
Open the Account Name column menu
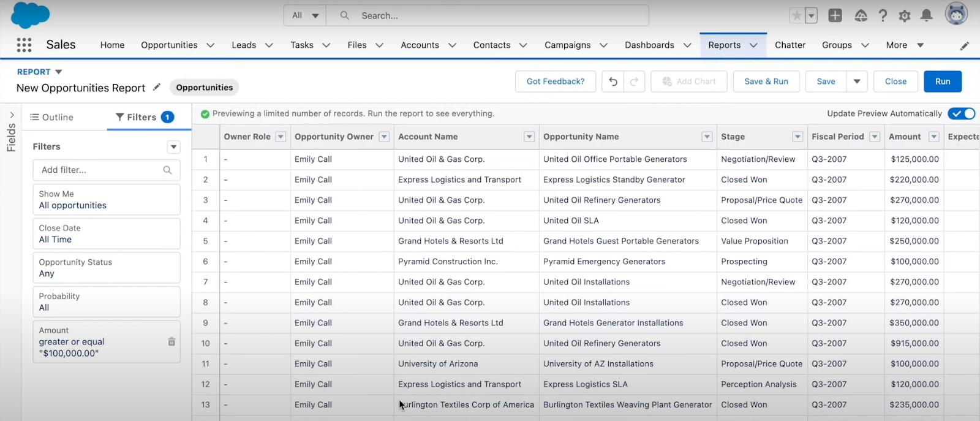(529, 137)
